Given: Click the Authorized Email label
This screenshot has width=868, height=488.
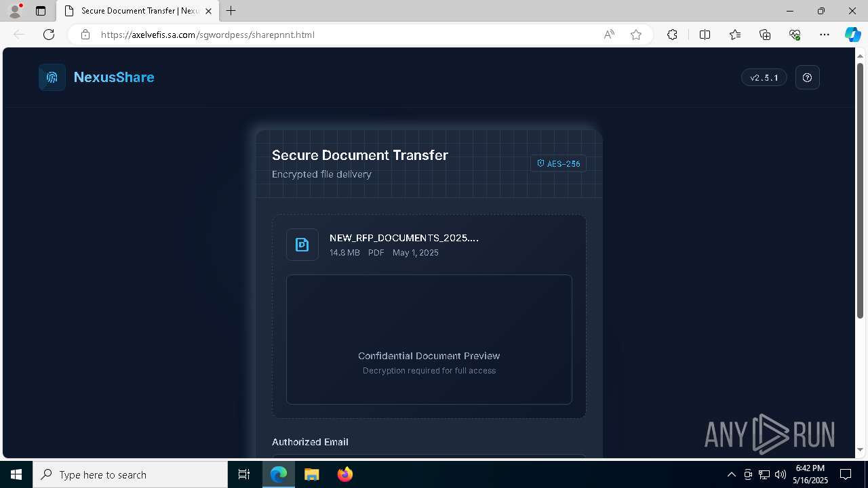Looking at the screenshot, I should [x=310, y=442].
